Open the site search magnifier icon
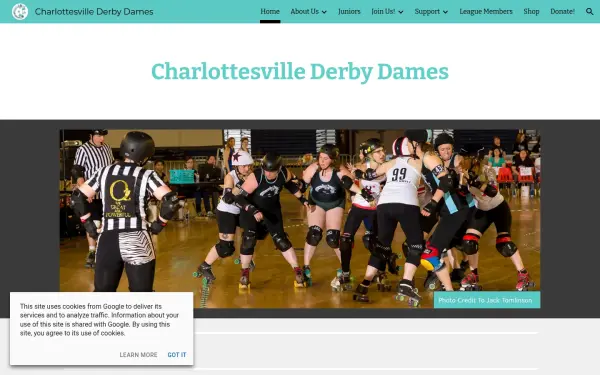 click(590, 11)
